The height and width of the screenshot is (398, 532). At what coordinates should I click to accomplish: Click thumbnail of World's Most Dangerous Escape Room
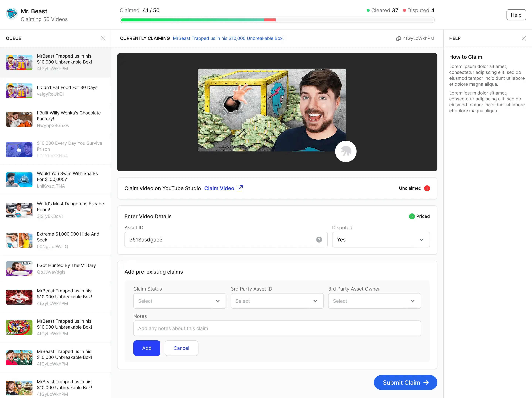(x=19, y=210)
